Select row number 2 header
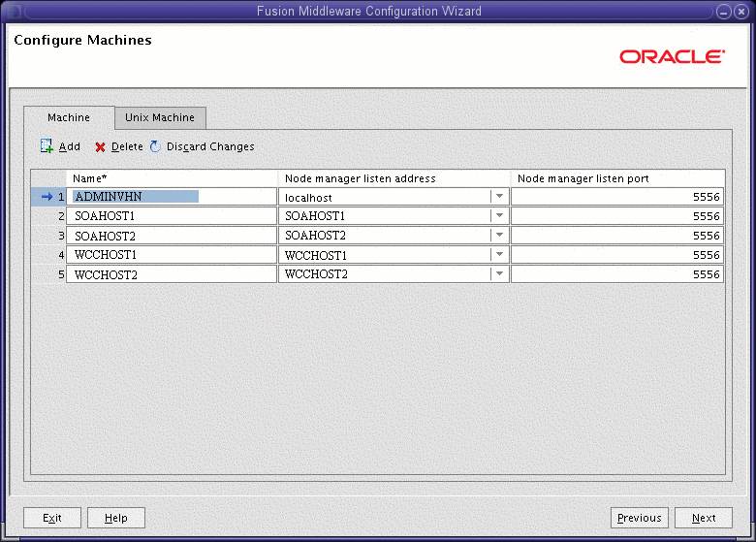The image size is (756, 542). pos(48,216)
